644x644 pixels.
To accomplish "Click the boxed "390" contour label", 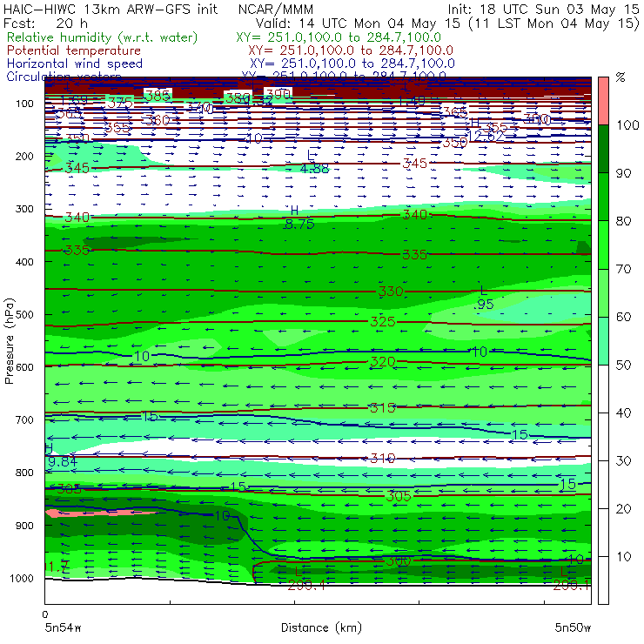I will (278, 95).
